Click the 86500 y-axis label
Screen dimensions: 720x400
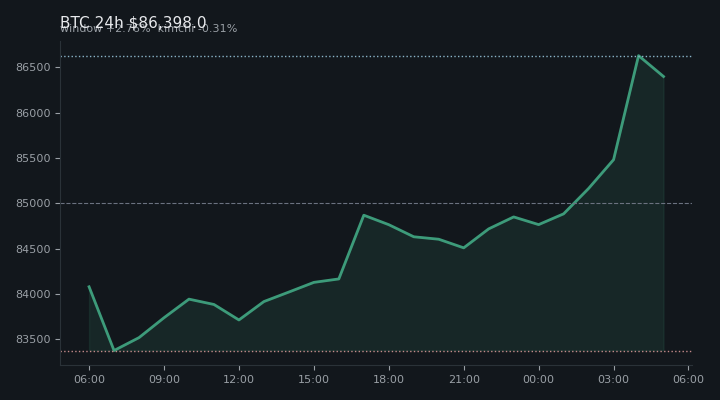click(33, 68)
